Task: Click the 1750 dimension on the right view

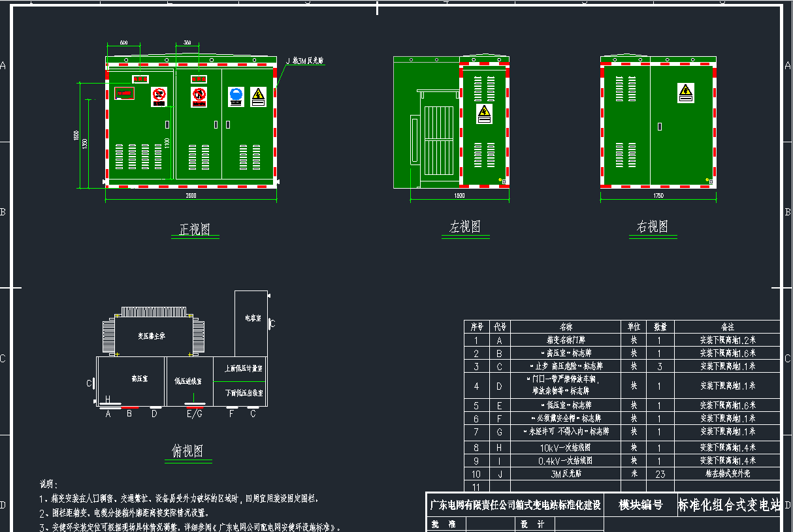Action: pos(658,195)
